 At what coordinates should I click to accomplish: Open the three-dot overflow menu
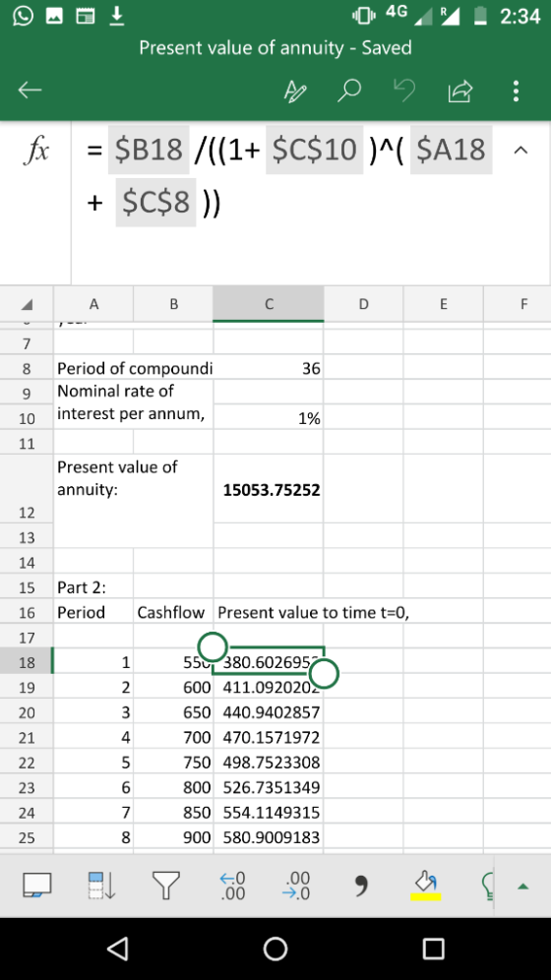coord(516,92)
